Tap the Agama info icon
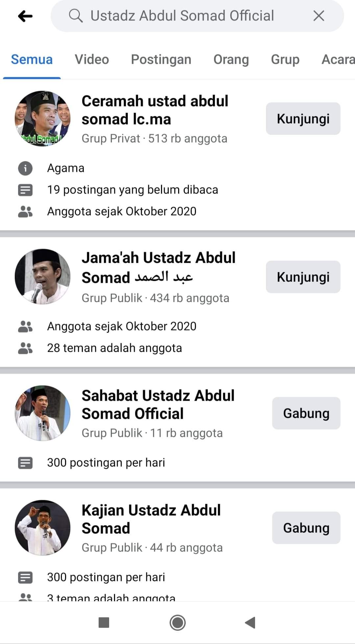The height and width of the screenshot is (644, 355). [25, 168]
